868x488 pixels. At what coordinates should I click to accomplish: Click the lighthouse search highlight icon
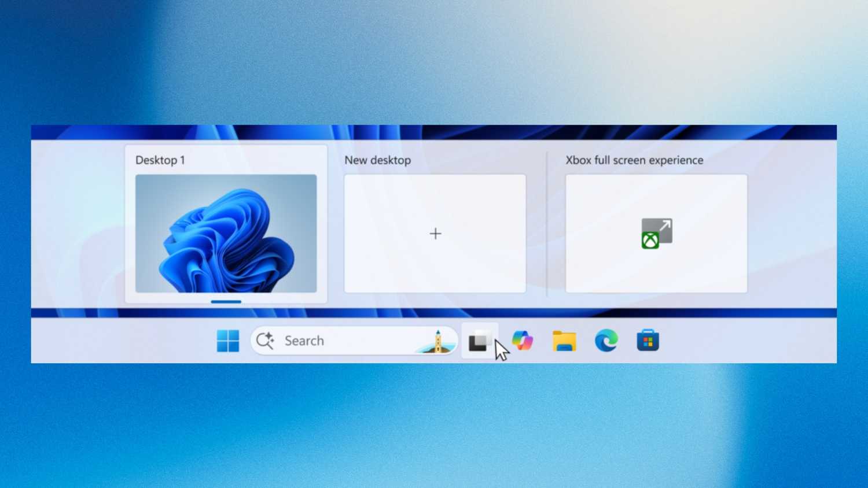coord(437,342)
